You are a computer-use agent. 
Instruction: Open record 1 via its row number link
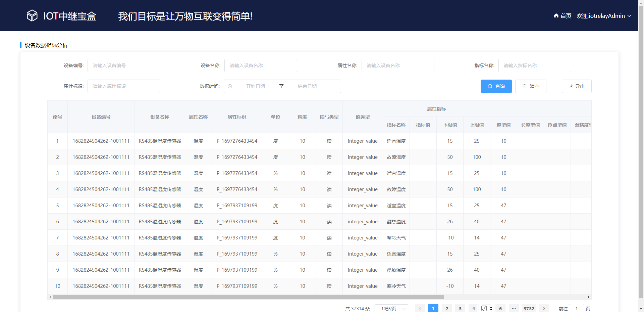(57, 141)
